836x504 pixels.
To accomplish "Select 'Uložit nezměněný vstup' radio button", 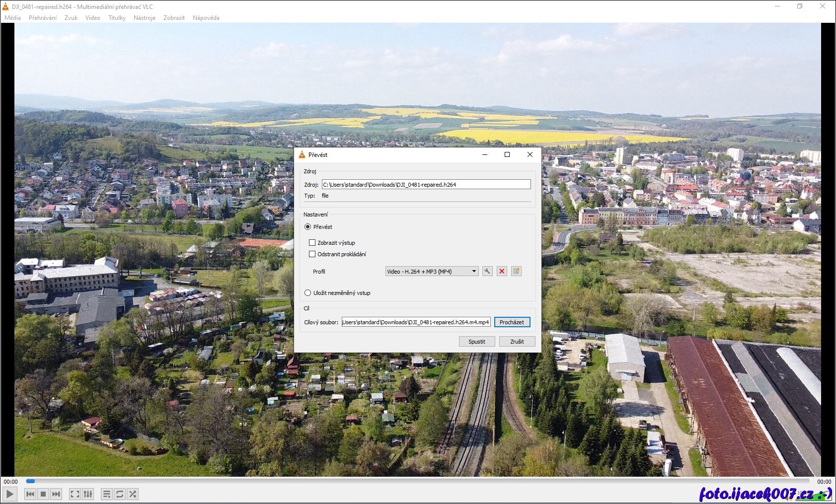I will [308, 293].
